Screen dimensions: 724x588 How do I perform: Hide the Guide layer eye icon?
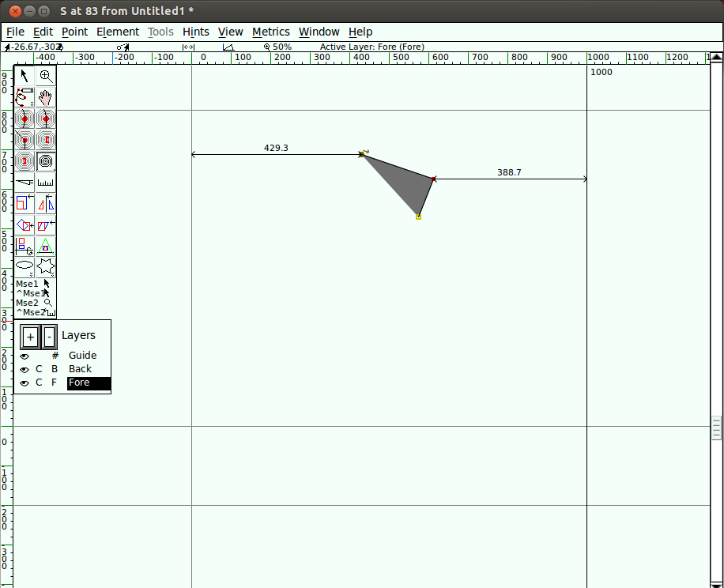click(x=25, y=356)
